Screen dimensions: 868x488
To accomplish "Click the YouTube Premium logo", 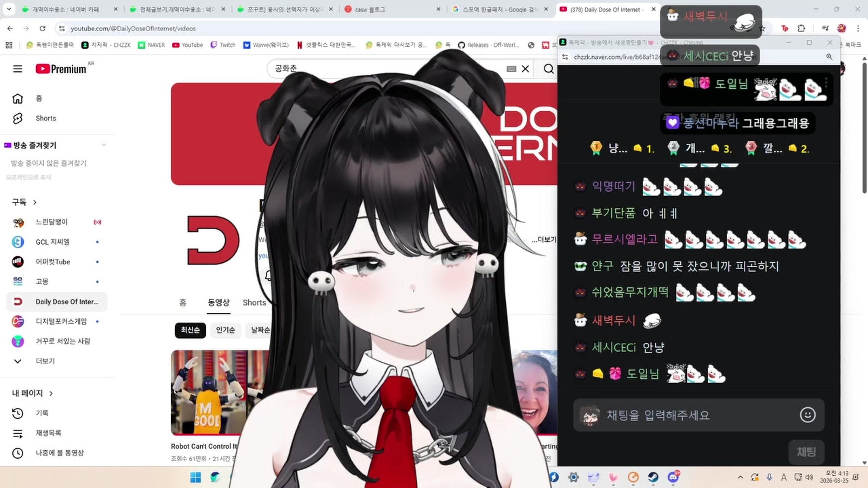I will point(61,69).
